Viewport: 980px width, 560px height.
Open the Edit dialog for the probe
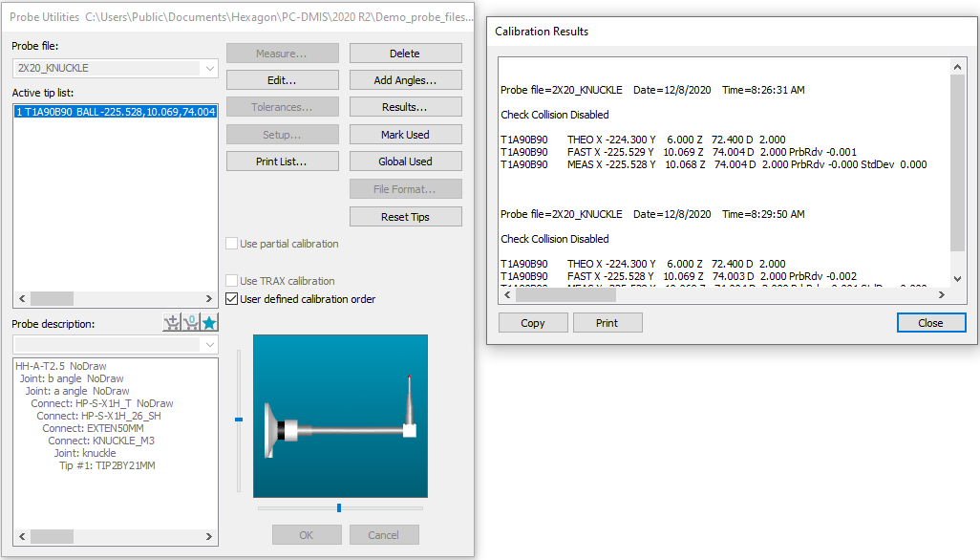tap(282, 79)
